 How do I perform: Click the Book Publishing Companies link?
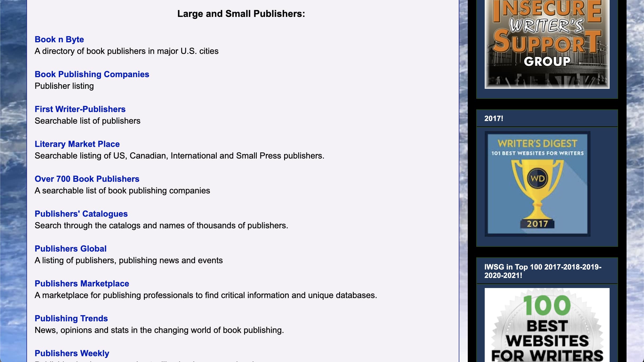tap(92, 74)
